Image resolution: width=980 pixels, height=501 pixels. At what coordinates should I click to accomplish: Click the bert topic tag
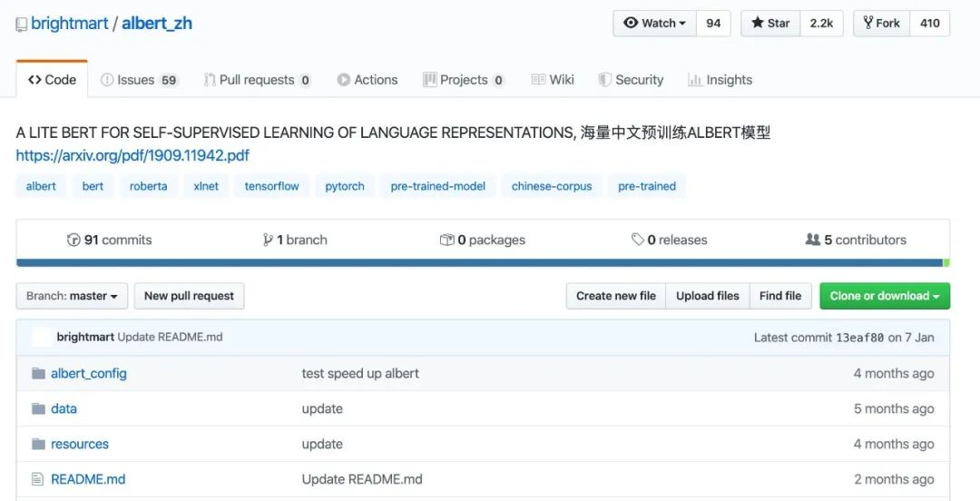click(x=93, y=186)
